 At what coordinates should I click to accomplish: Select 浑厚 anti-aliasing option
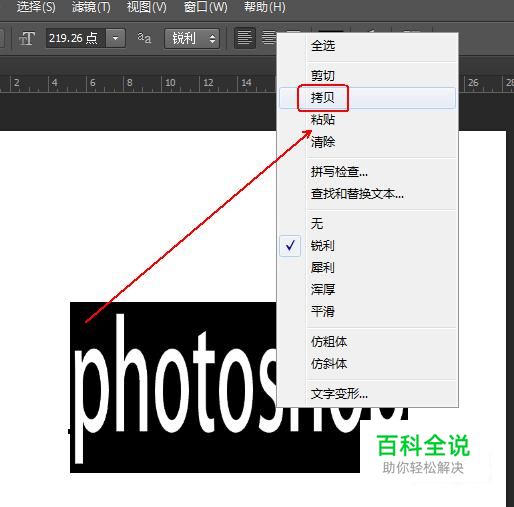pyautogui.click(x=367, y=290)
